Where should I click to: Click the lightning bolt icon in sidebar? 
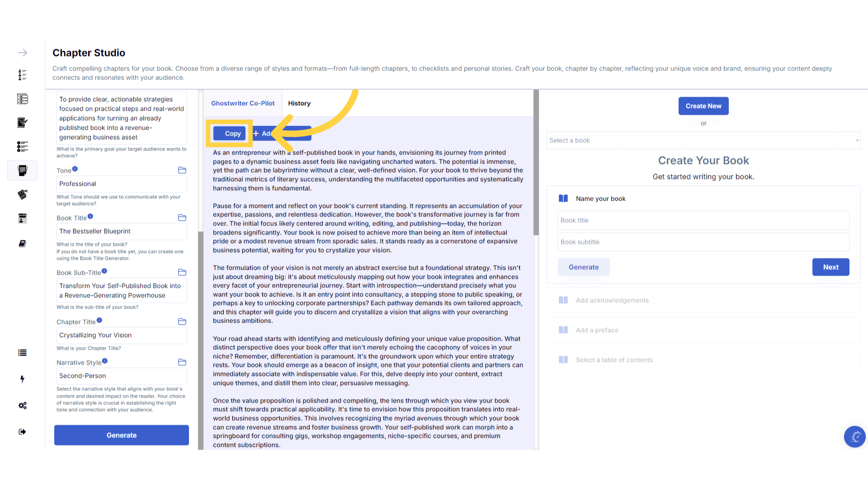click(x=22, y=379)
